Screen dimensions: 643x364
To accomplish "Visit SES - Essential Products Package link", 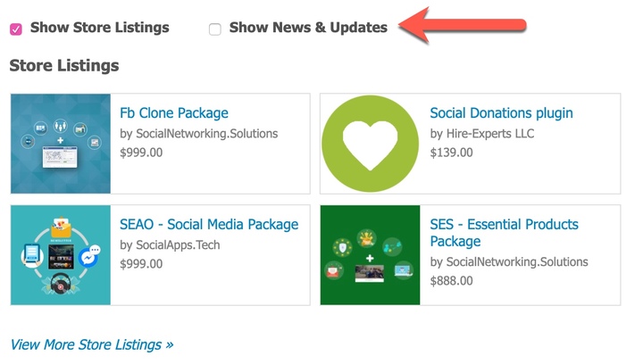I will point(504,233).
